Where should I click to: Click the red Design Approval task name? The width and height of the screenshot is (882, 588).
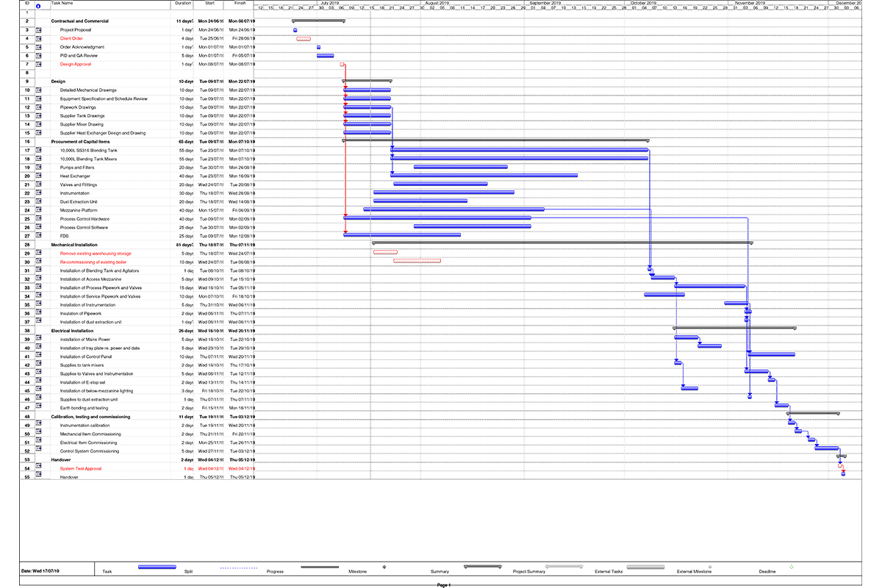click(x=76, y=64)
